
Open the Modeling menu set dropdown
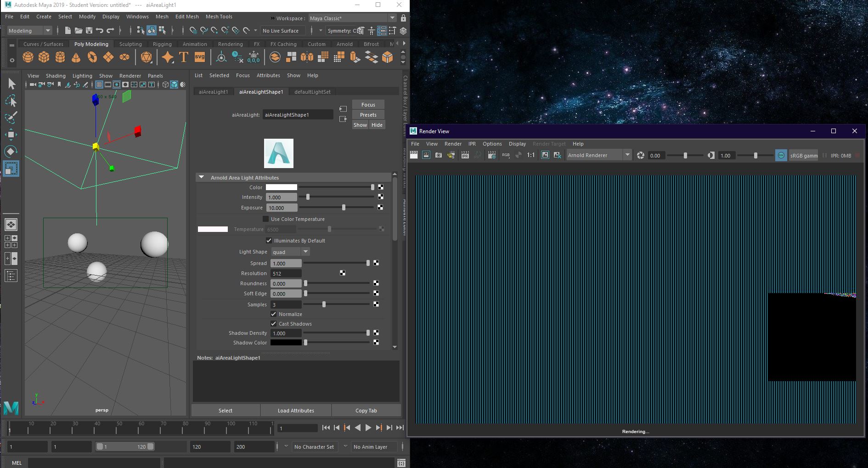30,31
